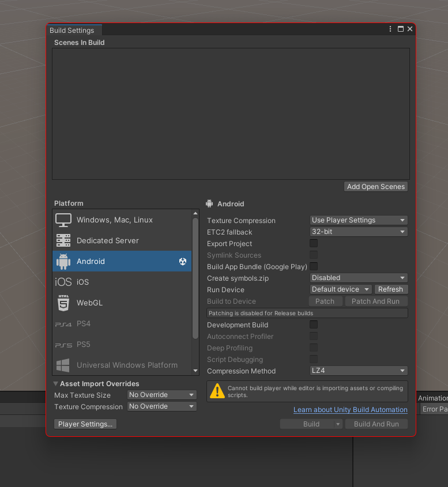Click the Unity logo on Android row
The width and height of the screenshot is (448, 487).
click(x=183, y=261)
